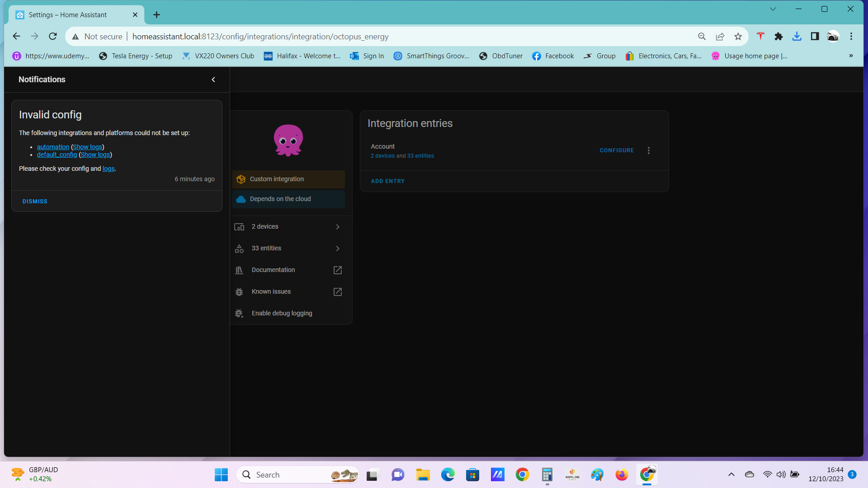Click the Octopus Energy mascot logo

point(288,140)
